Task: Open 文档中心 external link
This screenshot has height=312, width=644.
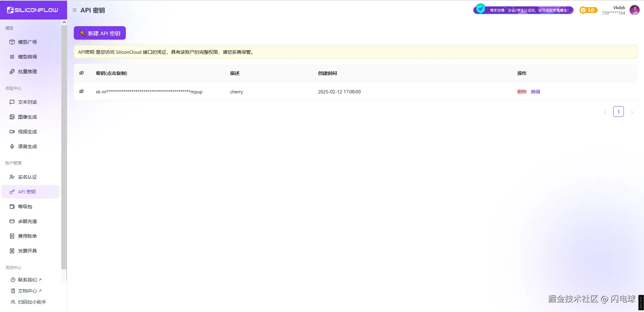Action: tap(28, 291)
